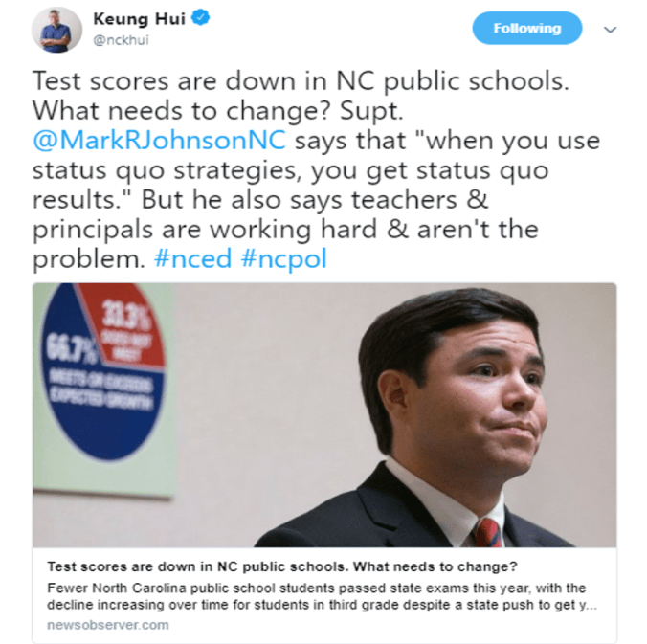Viewport: 647px width, 644px height.
Task: Open Keung Hui's profile avatar
Action: [56, 30]
